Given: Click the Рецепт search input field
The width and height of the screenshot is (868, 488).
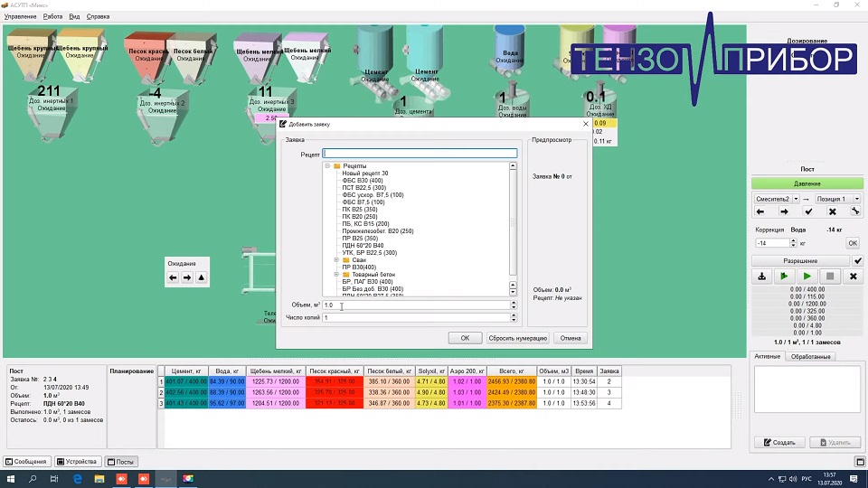Looking at the screenshot, I should tap(420, 154).
